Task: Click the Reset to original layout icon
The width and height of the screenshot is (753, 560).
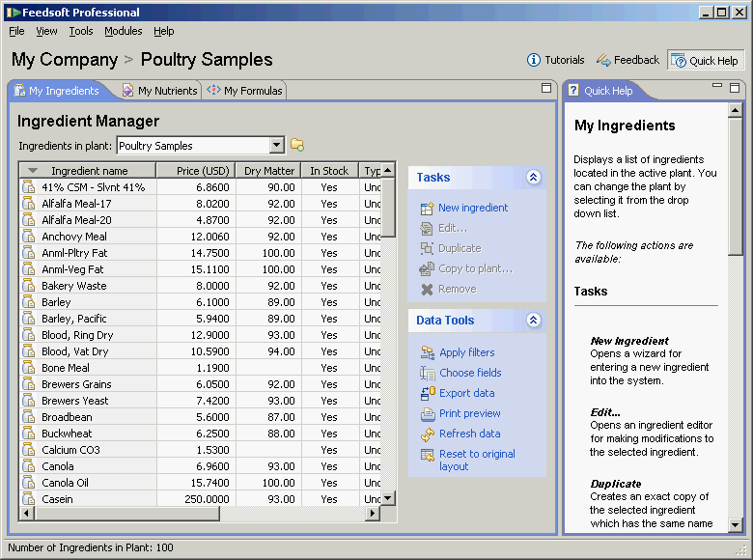Action: [x=428, y=455]
